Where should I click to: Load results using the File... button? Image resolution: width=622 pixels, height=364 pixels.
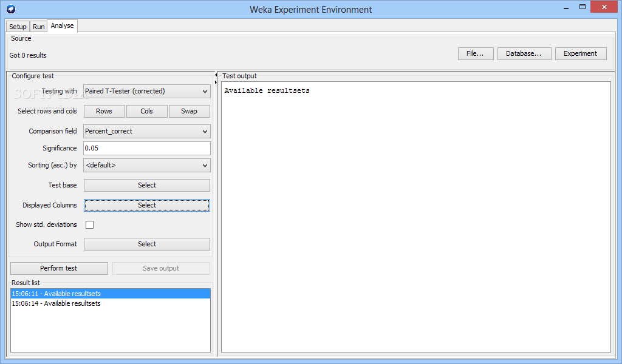(x=476, y=53)
